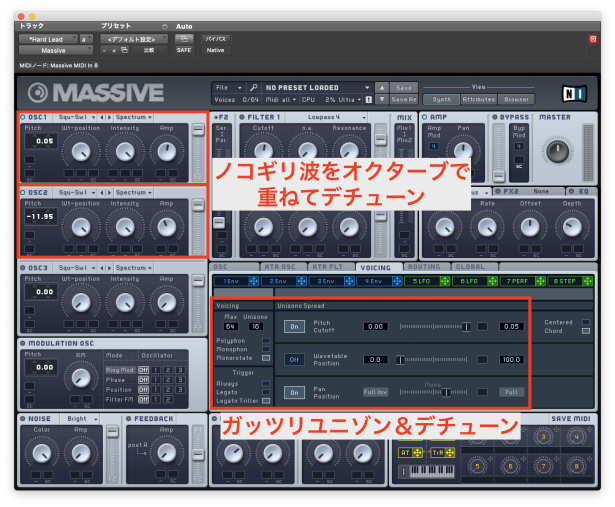Enable the Wavetable Position spread switch

(295, 359)
